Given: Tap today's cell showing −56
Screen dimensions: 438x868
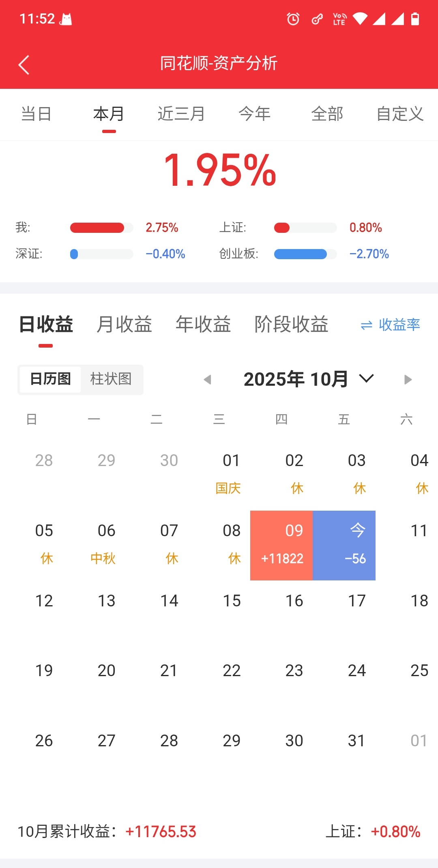Looking at the screenshot, I should (x=344, y=545).
